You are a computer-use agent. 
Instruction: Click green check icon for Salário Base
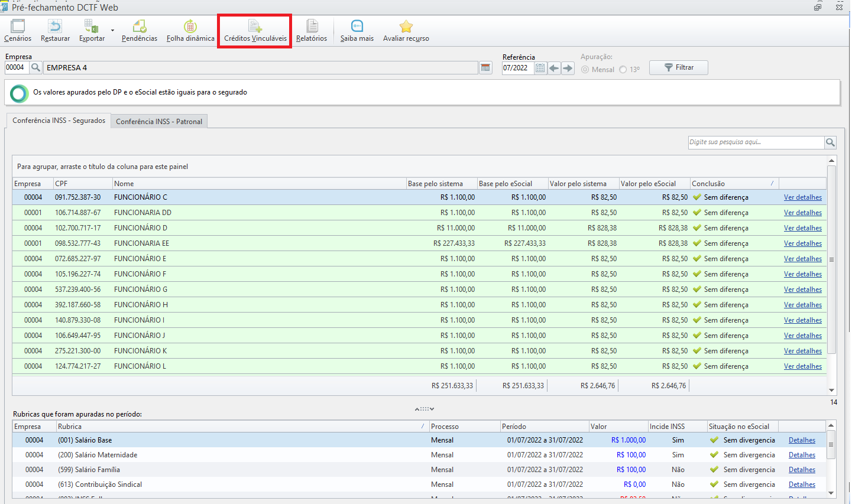click(714, 440)
